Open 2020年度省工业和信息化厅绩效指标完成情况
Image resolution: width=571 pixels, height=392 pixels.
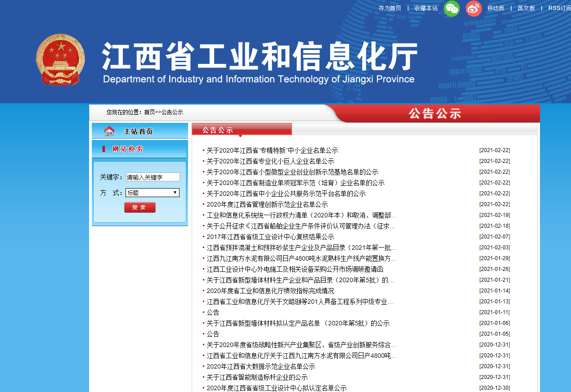pyautogui.click(x=270, y=291)
